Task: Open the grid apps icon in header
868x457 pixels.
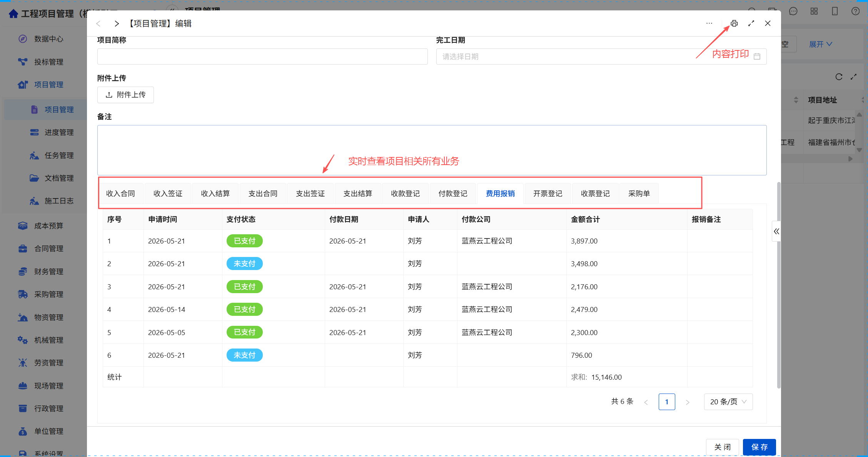Action: click(814, 11)
